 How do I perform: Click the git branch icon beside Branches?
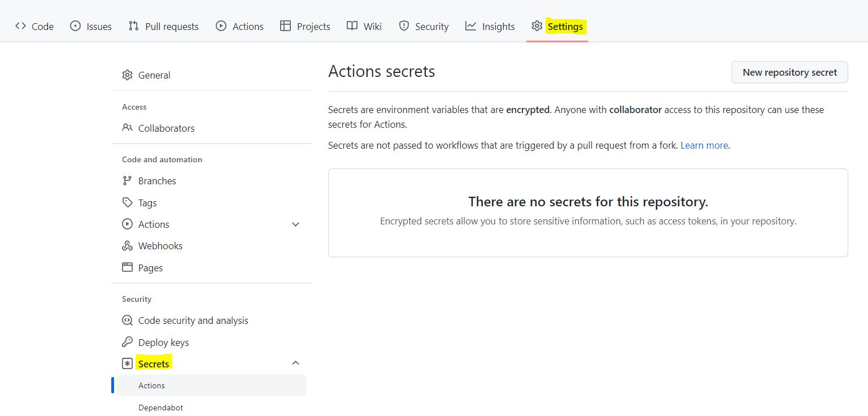pyautogui.click(x=127, y=181)
